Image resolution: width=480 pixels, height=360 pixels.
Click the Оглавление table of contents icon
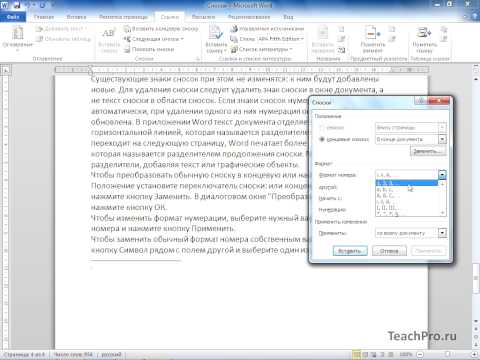[x=18, y=38]
